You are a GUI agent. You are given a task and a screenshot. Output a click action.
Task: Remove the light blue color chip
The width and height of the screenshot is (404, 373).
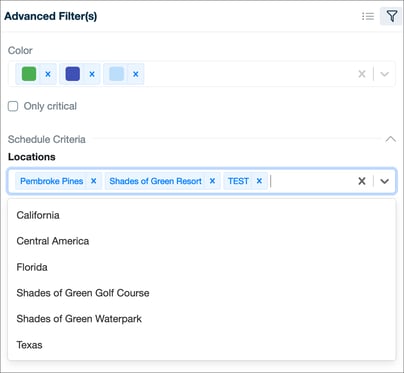click(x=136, y=74)
